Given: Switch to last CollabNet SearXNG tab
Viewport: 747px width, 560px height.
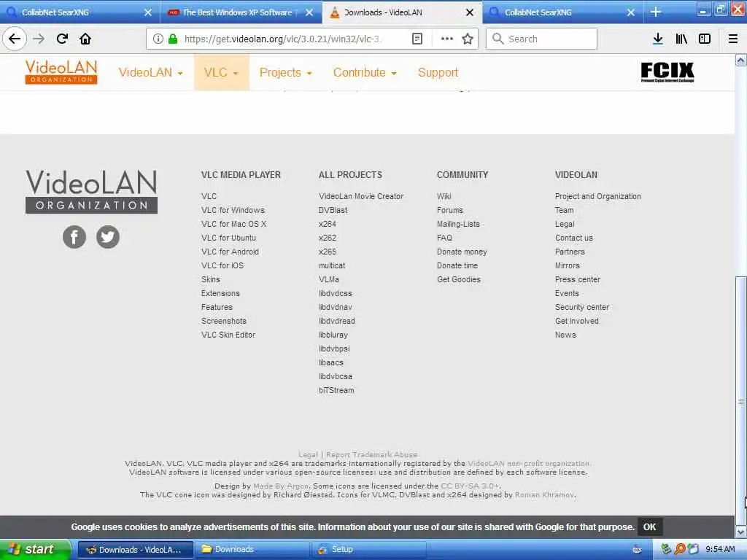Looking at the screenshot, I should pyautogui.click(x=562, y=12).
